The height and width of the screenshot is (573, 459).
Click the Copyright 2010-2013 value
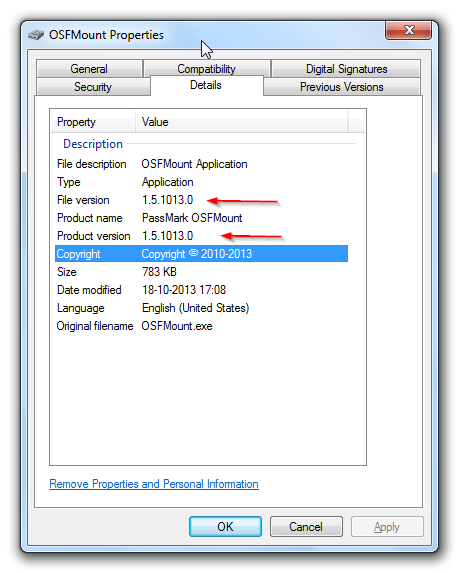pyautogui.click(x=197, y=254)
